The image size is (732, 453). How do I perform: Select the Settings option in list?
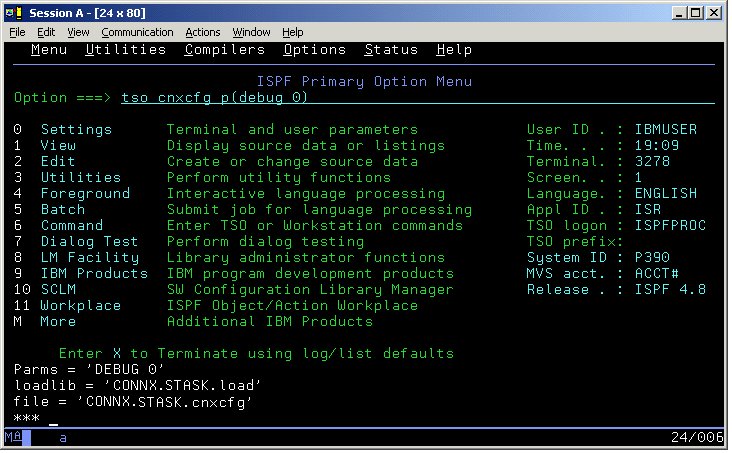click(x=76, y=130)
